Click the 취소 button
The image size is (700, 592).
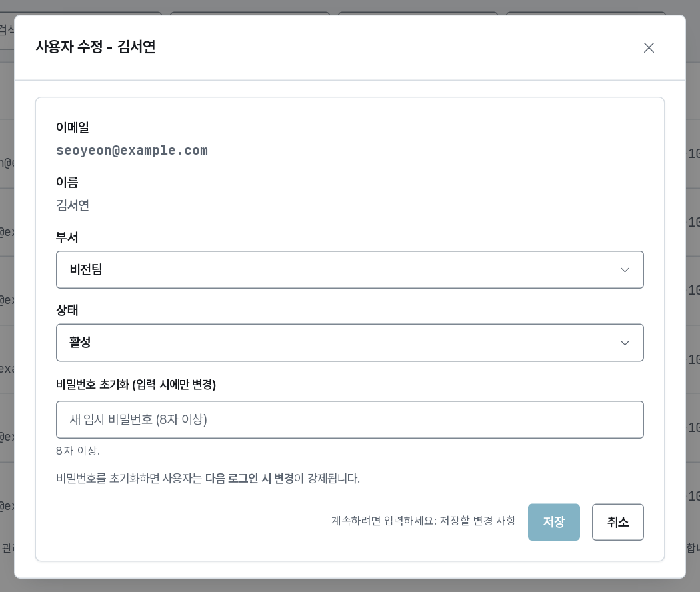tap(617, 522)
